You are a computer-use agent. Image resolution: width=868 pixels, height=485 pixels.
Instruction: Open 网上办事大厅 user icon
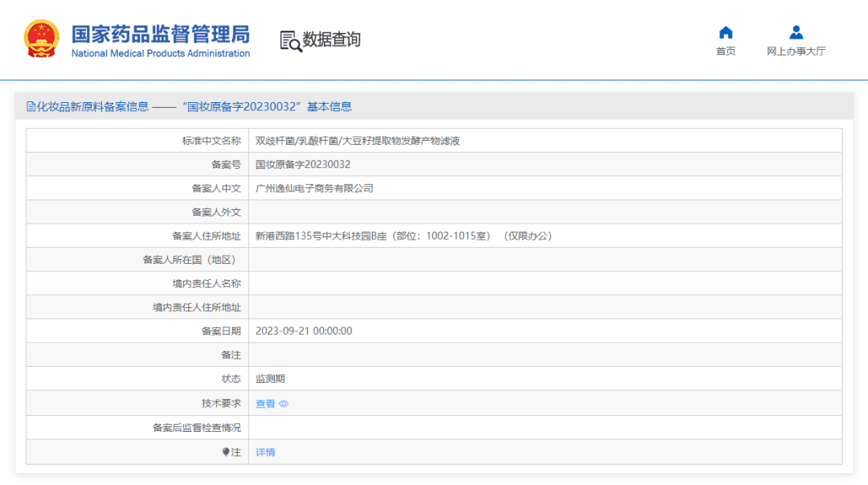pyautogui.click(x=796, y=33)
